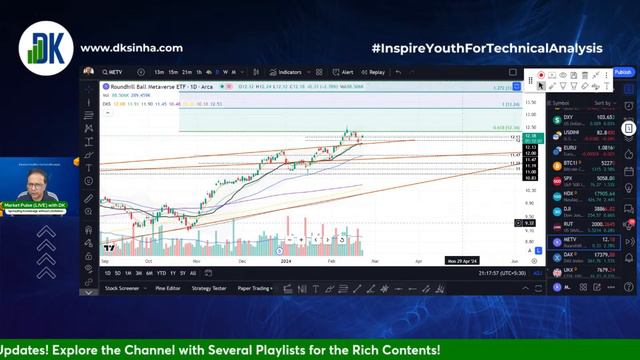Image resolution: width=640 pixels, height=360 pixels.
Task: Open the patterns drawing tool group
Action: [89, 128]
